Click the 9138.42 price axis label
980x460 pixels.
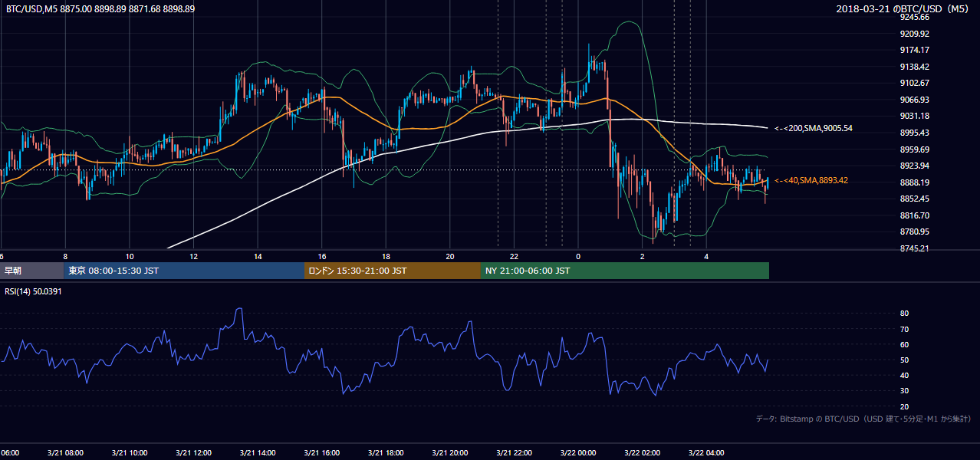point(915,67)
